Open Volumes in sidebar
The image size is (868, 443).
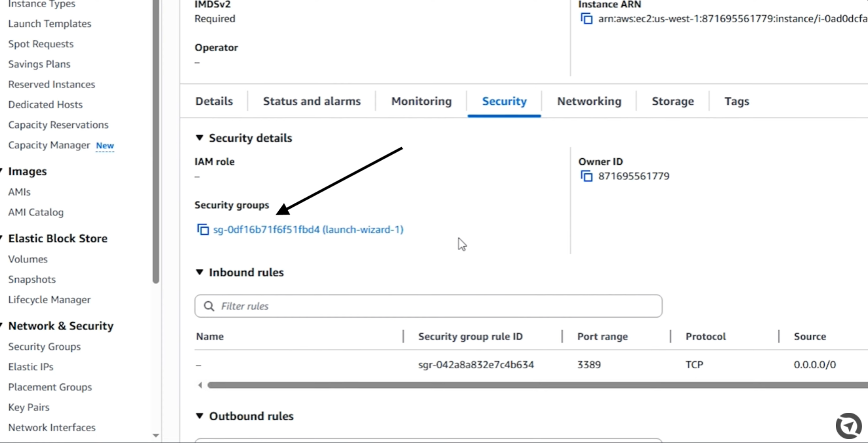28,259
